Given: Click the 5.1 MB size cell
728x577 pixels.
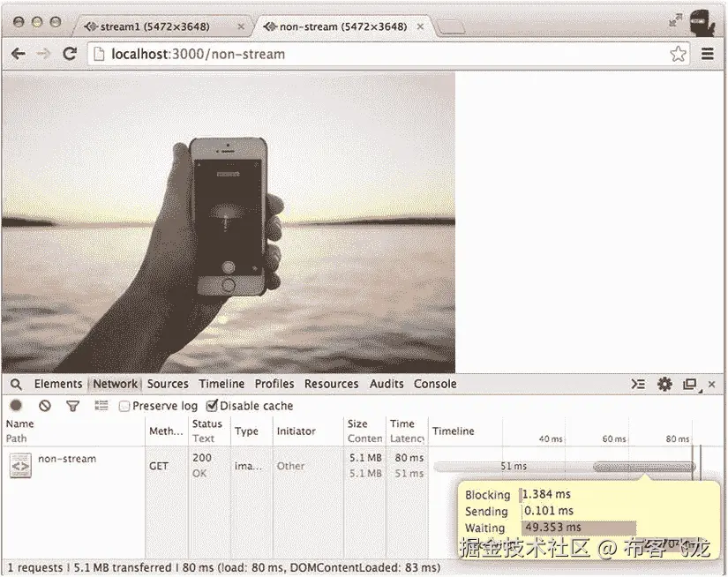Looking at the screenshot, I should pos(365,458).
